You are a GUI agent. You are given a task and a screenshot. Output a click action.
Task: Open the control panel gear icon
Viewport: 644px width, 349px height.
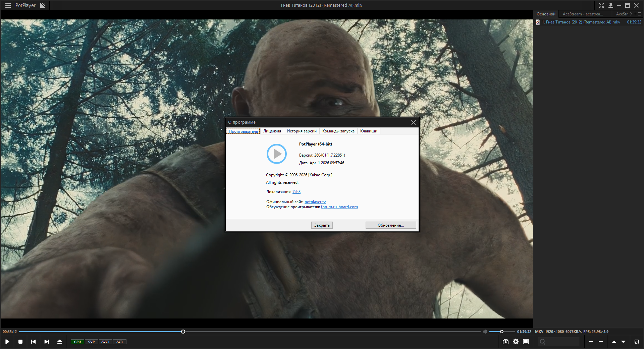click(x=516, y=342)
